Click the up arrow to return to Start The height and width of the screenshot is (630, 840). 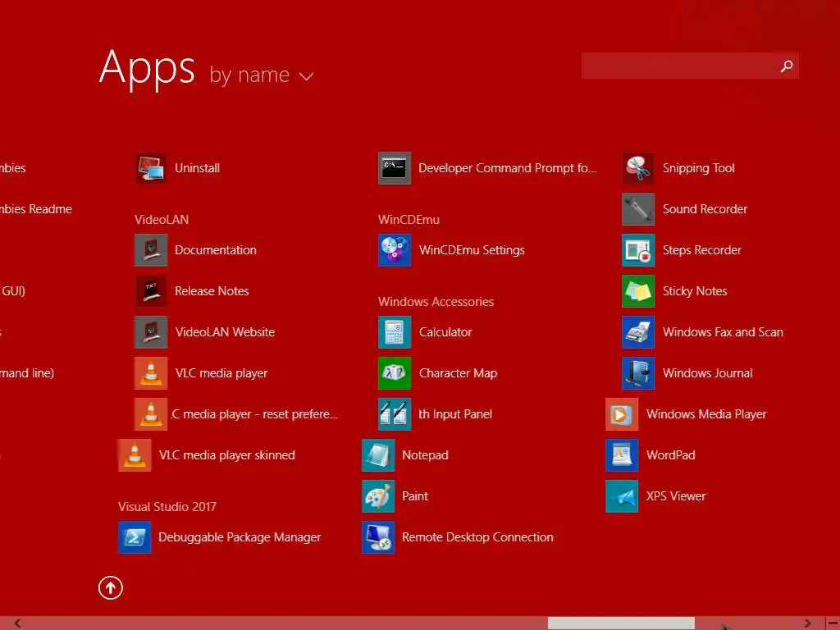(111, 587)
